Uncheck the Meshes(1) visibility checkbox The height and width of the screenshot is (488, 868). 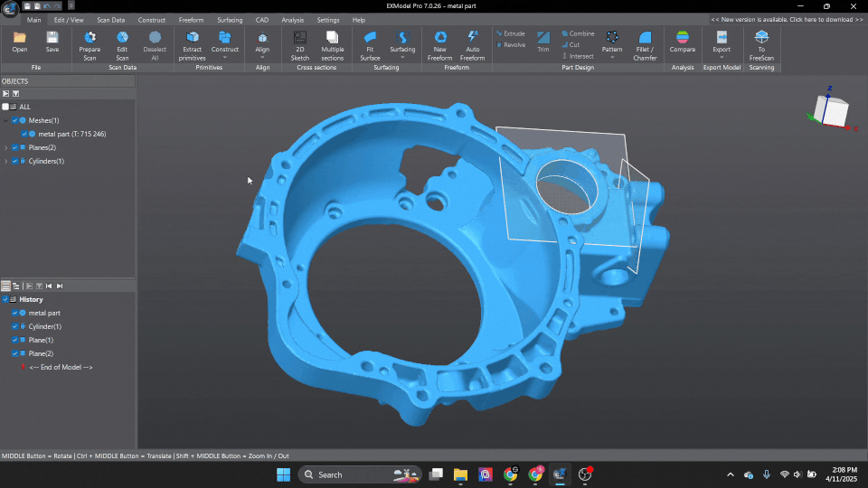(x=15, y=120)
